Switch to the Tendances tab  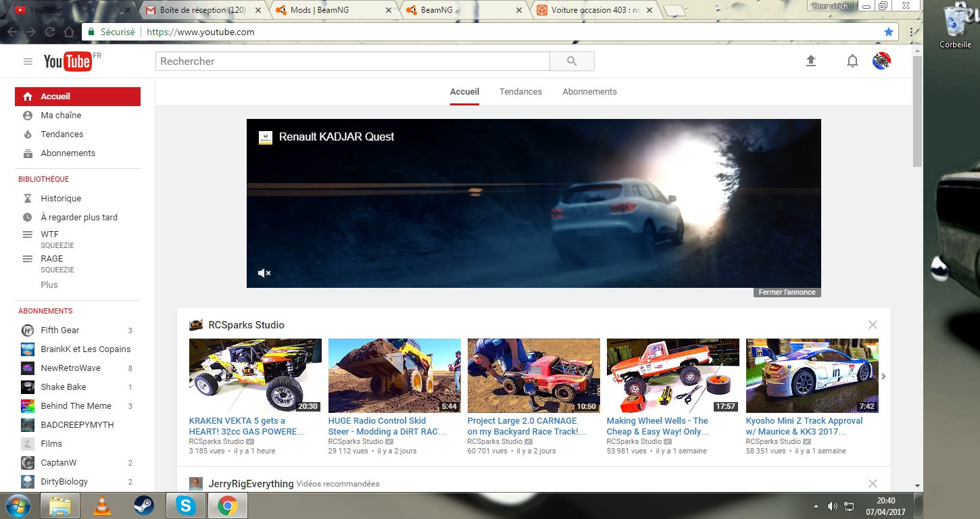click(520, 92)
